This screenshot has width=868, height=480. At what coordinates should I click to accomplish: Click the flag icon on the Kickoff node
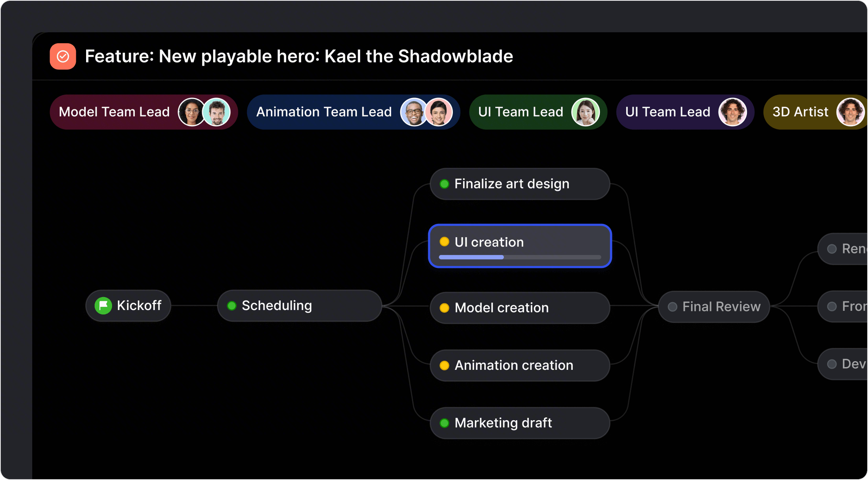tap(103, 305)
